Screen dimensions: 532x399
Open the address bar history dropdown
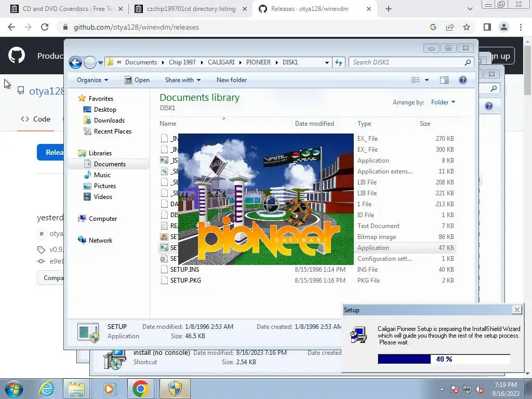coord(327,63)
